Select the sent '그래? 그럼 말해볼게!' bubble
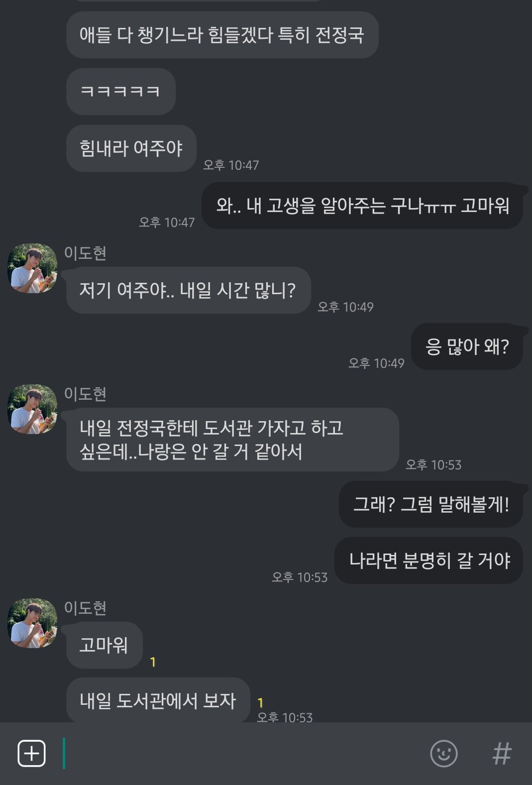Screen dimensions: 532x785 430,504
